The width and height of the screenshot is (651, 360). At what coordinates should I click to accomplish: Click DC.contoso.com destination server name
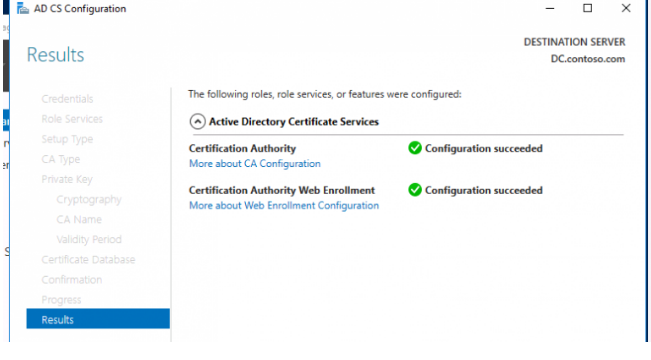pyautogui.click(x=587, y=59)
